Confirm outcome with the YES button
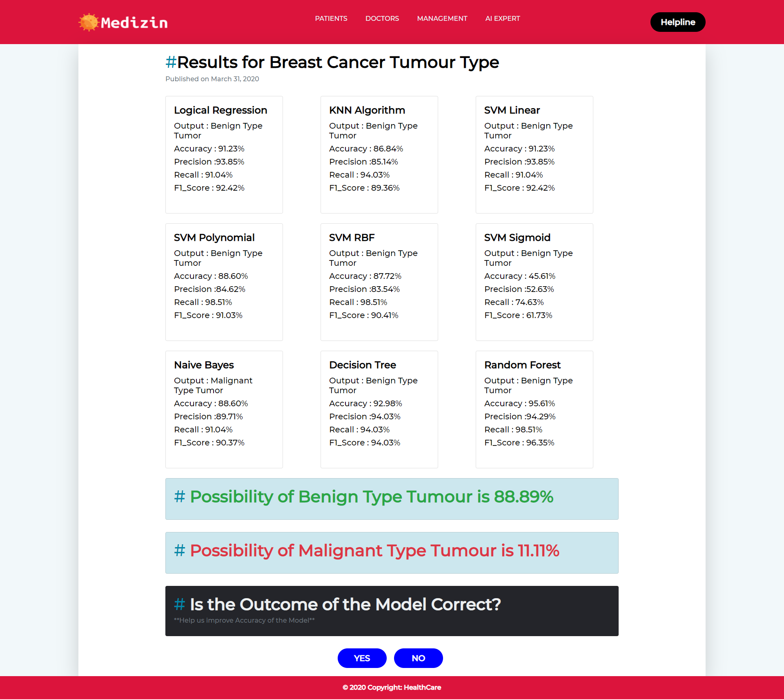784x699 pixels. (x=362, y=658)
